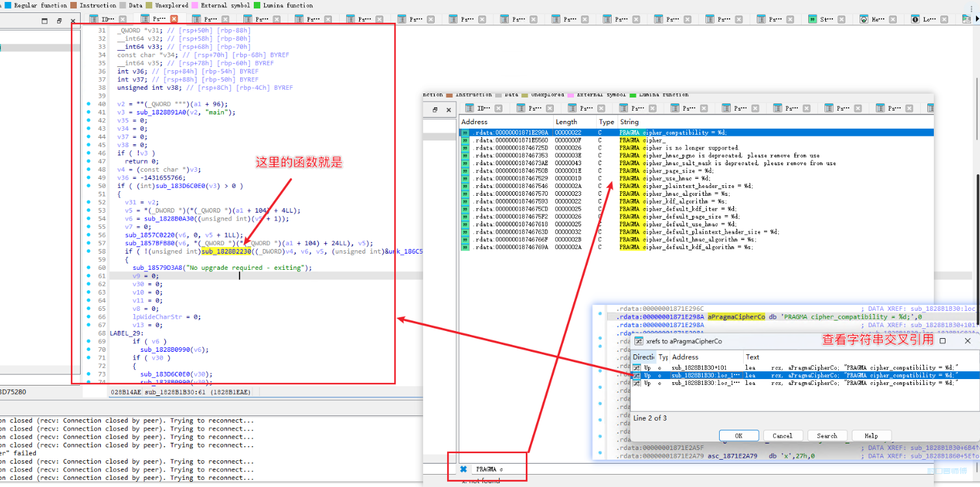Image resolution: width=980 pixels, height=487 pixels.
Task: Sort strings list by String column
Action: [x=774, y=122]
